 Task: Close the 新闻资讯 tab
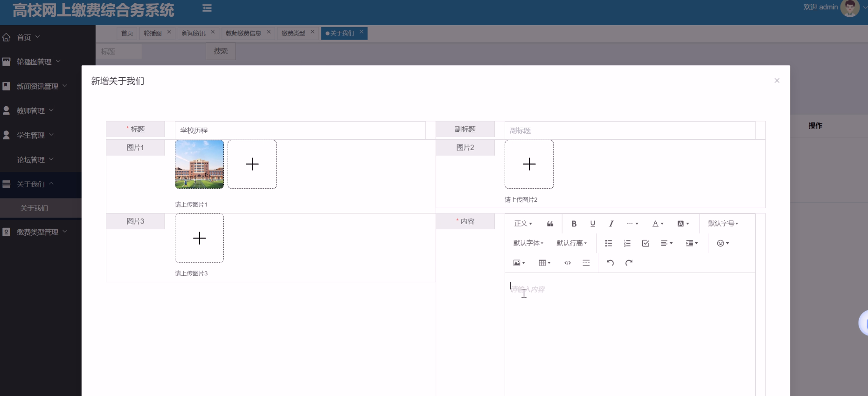[213, 32]
